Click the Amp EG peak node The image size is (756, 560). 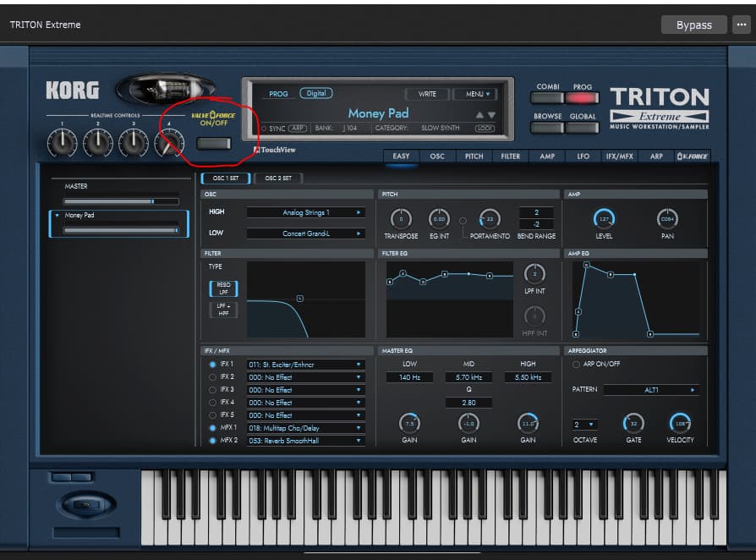[586, 265]
